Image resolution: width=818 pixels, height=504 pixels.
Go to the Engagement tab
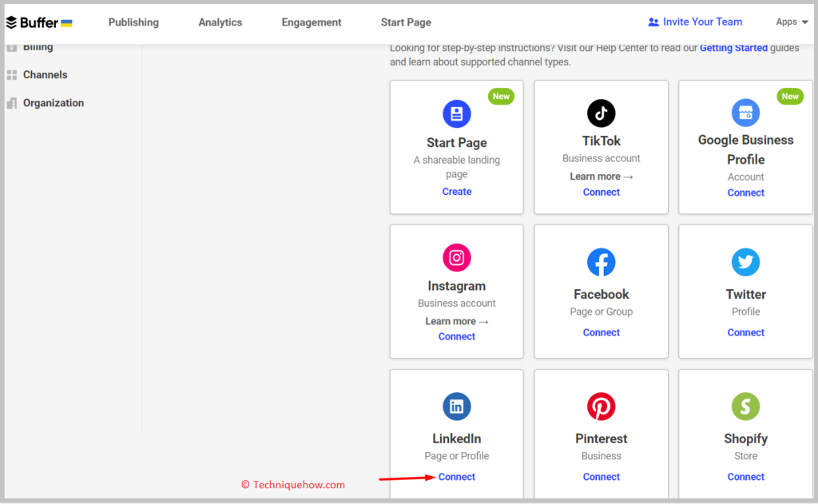click(312, 22)
